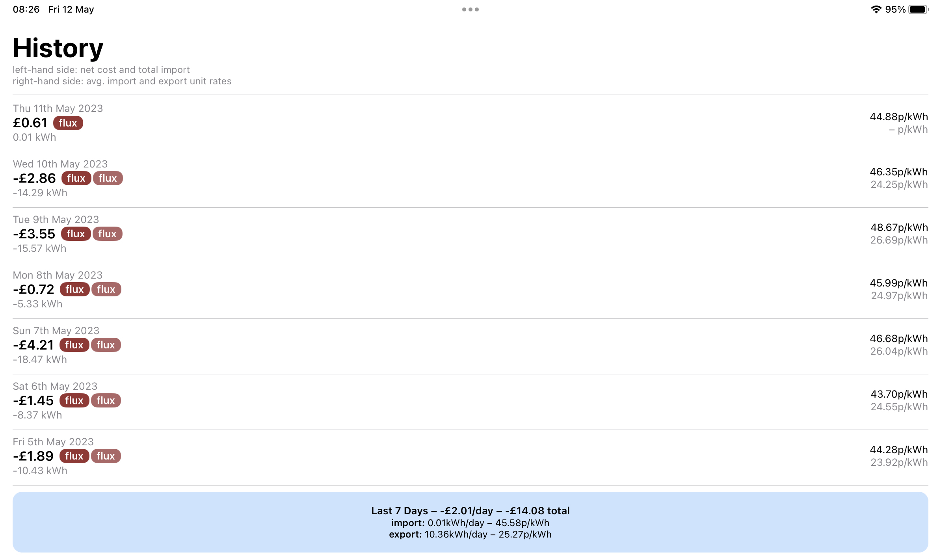Tap the 23.92p/kWh export rate
This screenshot has height=560, width=941.
pos(899,462)
